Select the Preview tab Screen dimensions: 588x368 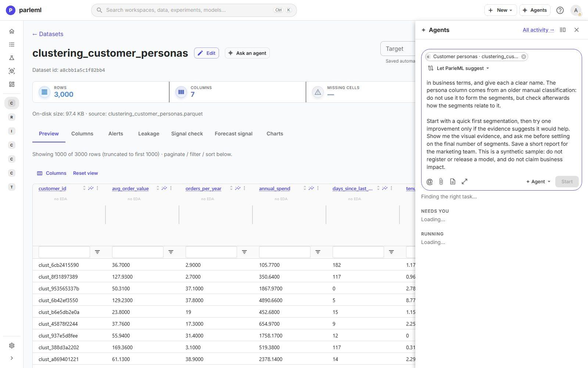[x=49, y=134]
